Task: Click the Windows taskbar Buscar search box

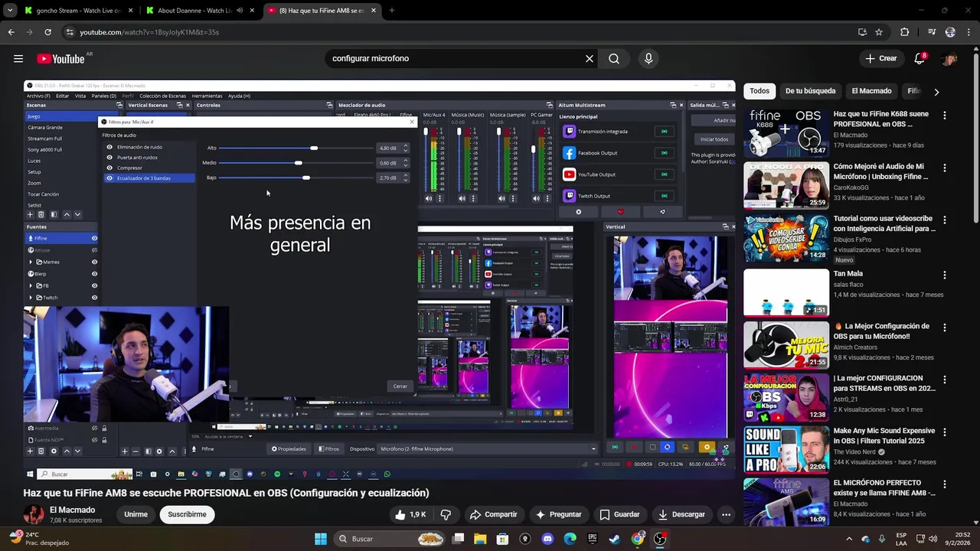Action: pyautogui.click(x=390, y=539)
